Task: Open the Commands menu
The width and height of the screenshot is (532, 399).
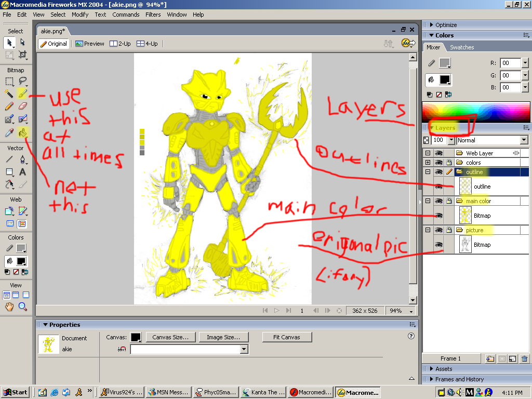Action: coord(126,15)
